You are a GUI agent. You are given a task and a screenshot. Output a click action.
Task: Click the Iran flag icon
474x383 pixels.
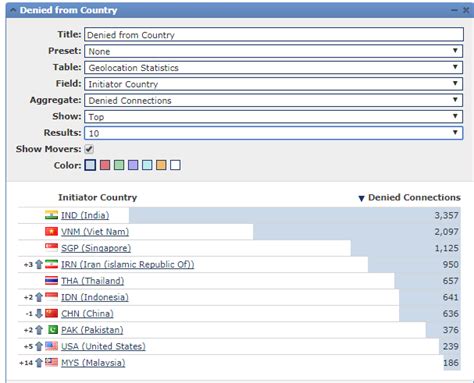pos(51,264)
